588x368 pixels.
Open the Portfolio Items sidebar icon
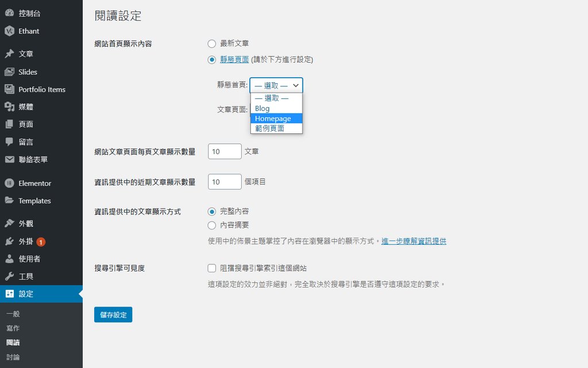click(34, 89)
